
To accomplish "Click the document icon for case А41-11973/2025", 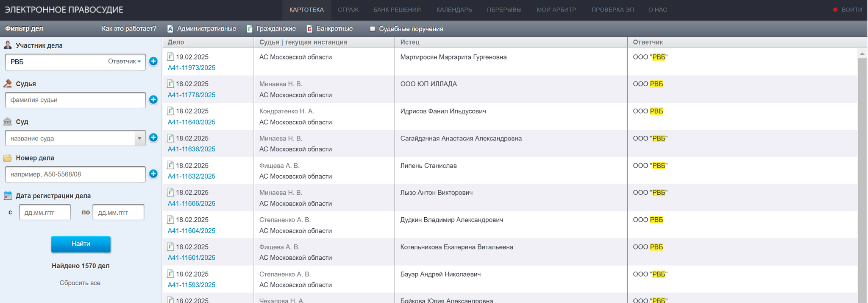I will coord(170,56).
